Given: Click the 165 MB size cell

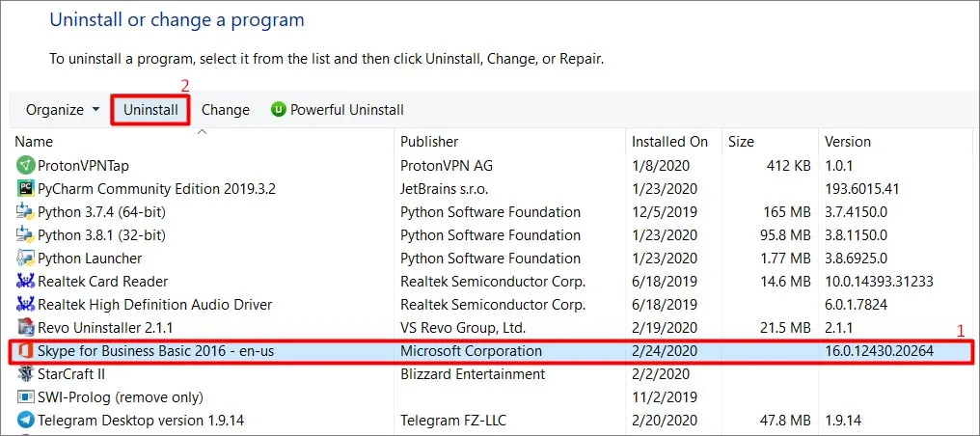Looking at the screenshot, I should tap(787, 212).
